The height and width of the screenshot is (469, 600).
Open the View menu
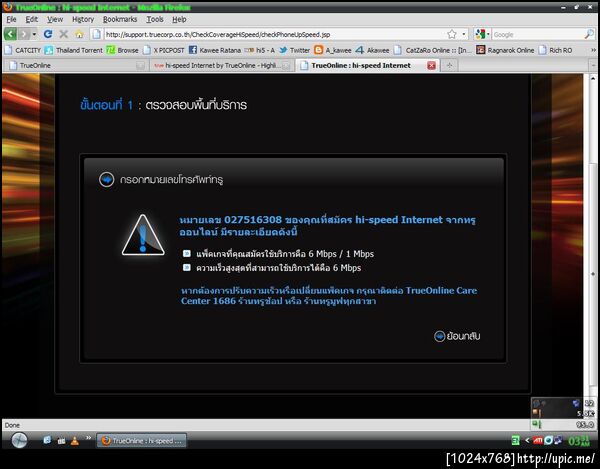(x=55, y=19)
